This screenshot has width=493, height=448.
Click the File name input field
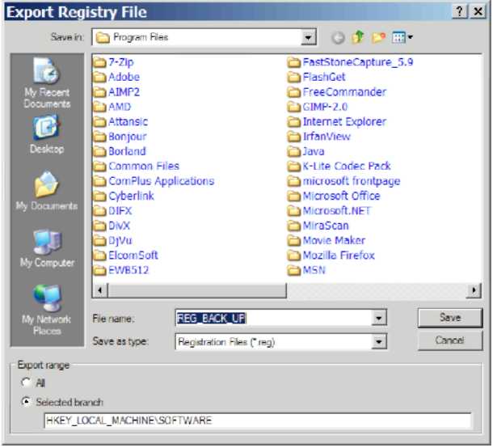click(x=273, y=319)
